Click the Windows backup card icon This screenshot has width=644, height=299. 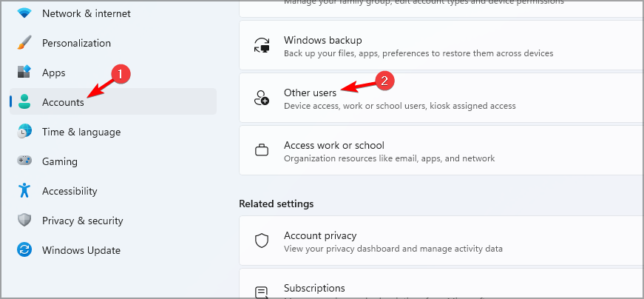click(261, 46)
